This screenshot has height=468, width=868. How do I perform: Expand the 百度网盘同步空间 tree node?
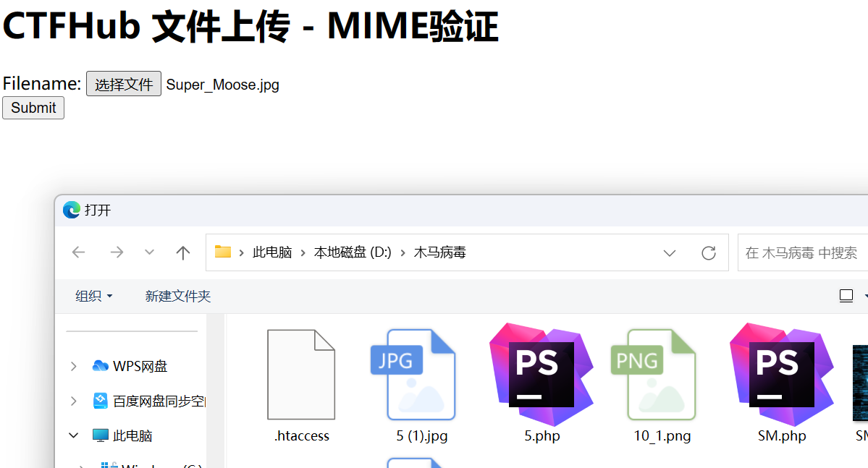(x=73, y=401)
